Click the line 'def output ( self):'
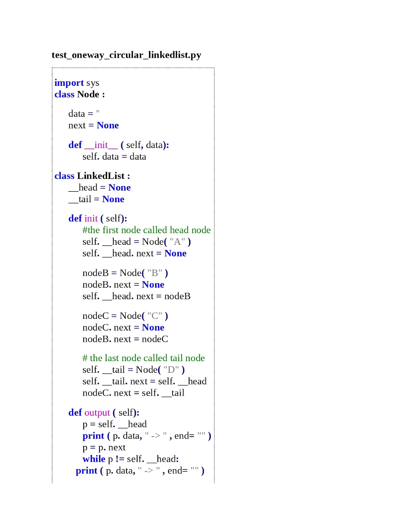This screenshot has width=411, height=532. click(x=104, y=413)
